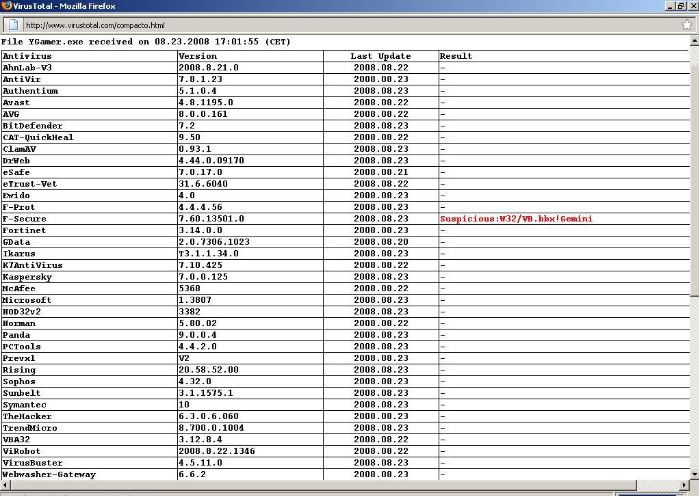Select the TrendMicro antivirus name
Image resolution: width=699 pixels, height=496 pixels.
30,428
